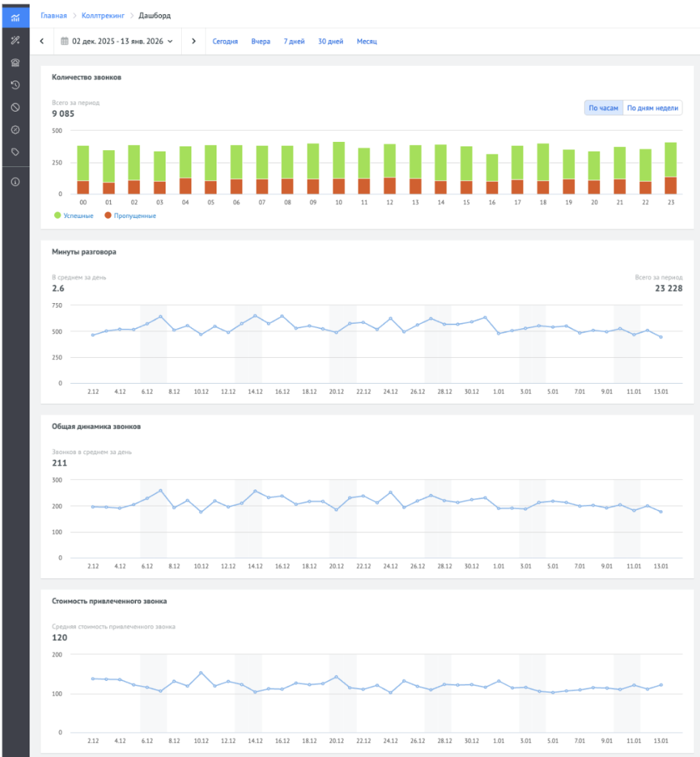700x757 pixels.
Task: Open the Коллтрекинг breadcrumb link
Action: [103, 16]
